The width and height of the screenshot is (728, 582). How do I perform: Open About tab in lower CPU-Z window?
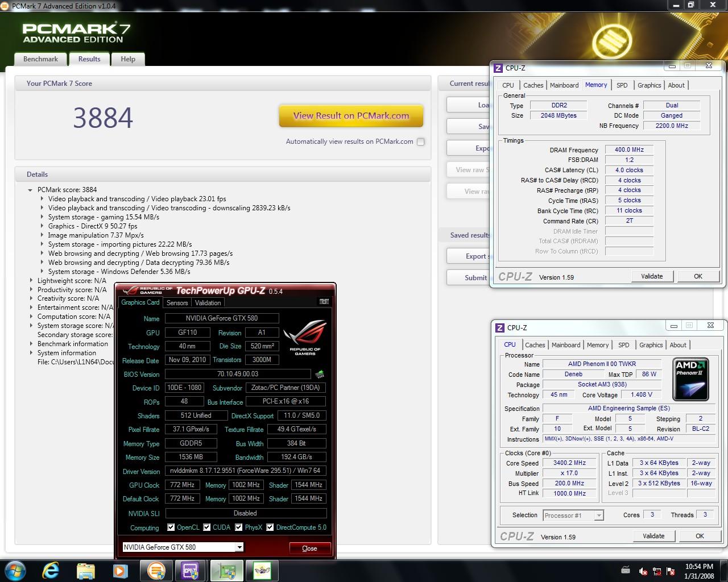[x=678, y=345]
